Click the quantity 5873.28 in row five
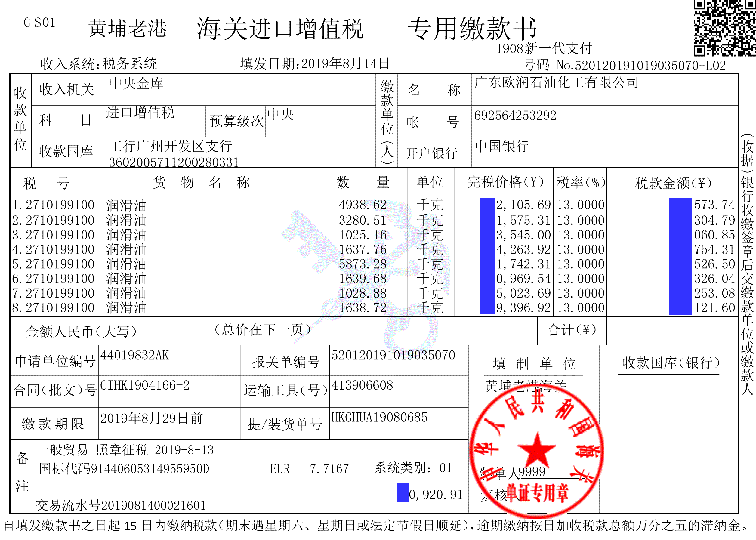The image size is (756, 540). [363, 264]
